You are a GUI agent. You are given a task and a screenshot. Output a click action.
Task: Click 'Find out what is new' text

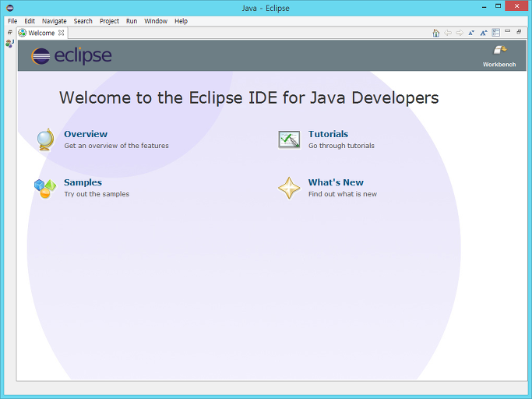343,194
